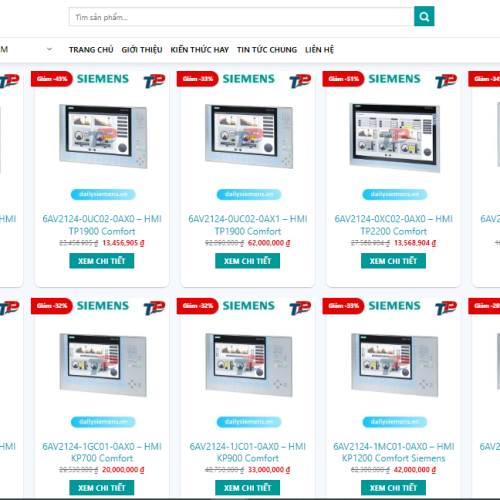Open link 6AV2124-1JC01-0AX0 – HMI KP900 Comfort
This screenshot has width=500, height=500.
[248, 452]
